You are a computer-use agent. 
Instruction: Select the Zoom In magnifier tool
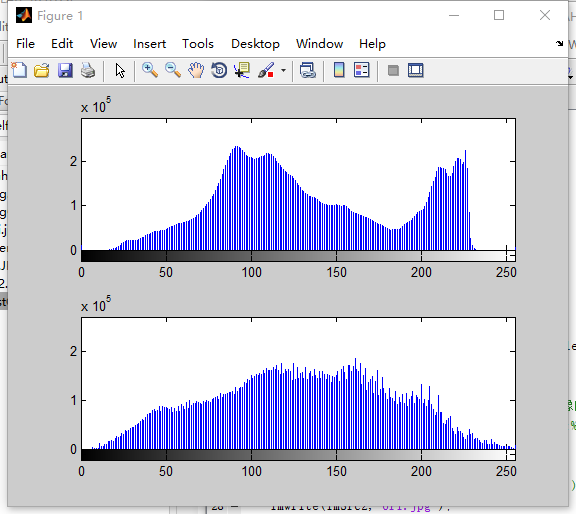coord(150,70)
